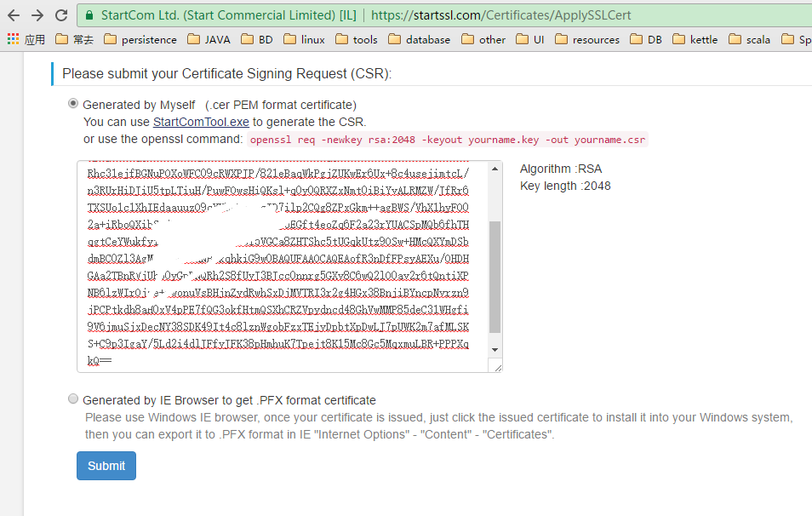
Task: Click the StartCom Ltd. certificate identity label
Action: (228, 15)
